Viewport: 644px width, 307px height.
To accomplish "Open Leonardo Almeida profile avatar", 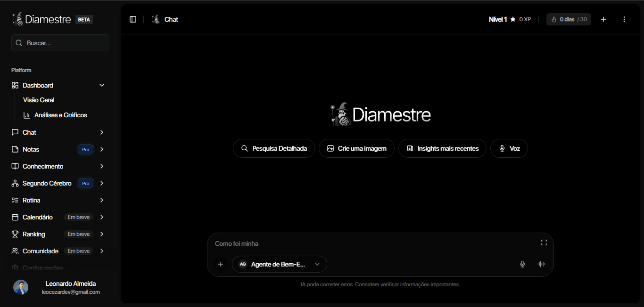I will pos(21,287).
